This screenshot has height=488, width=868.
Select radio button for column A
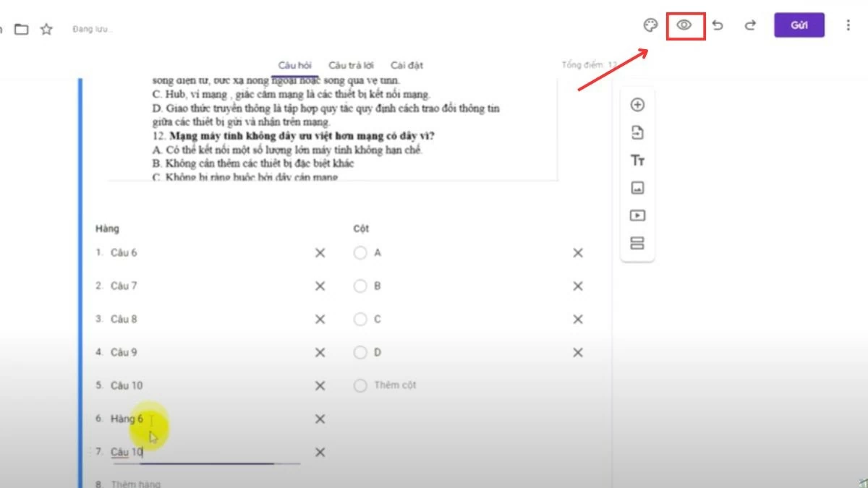click(360, 252)
